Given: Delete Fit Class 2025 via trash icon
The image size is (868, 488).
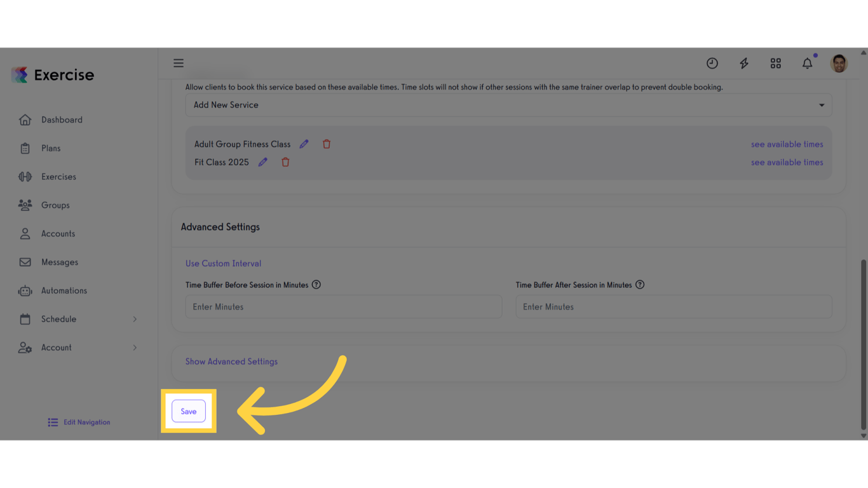Looking at the screenshot, I should (285, 162).
